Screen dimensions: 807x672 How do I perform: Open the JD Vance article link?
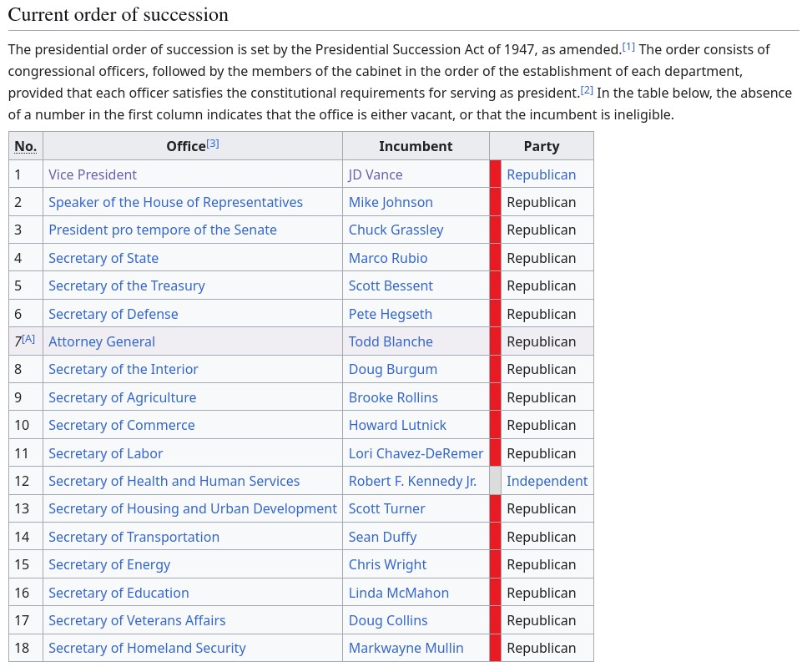tap(376, 174)
